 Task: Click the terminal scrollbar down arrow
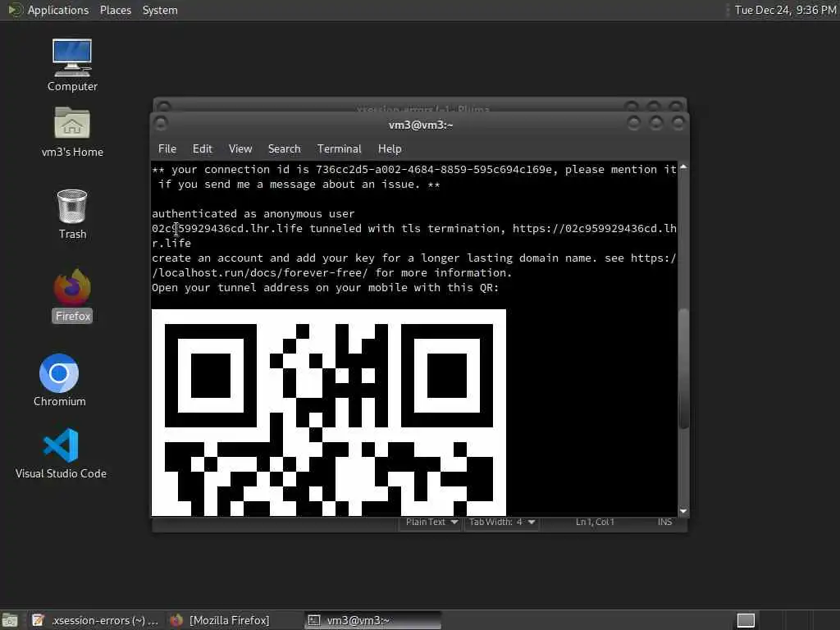683,511
